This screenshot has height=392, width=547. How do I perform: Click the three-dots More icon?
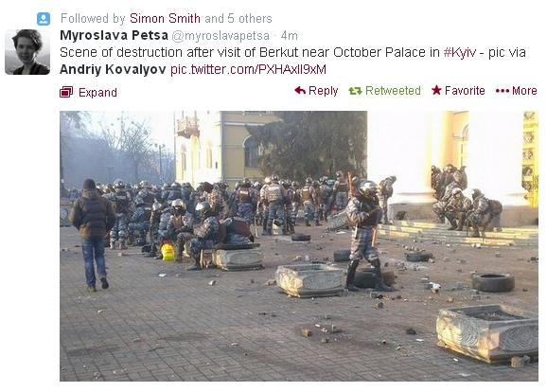click(x=503, y=91)
